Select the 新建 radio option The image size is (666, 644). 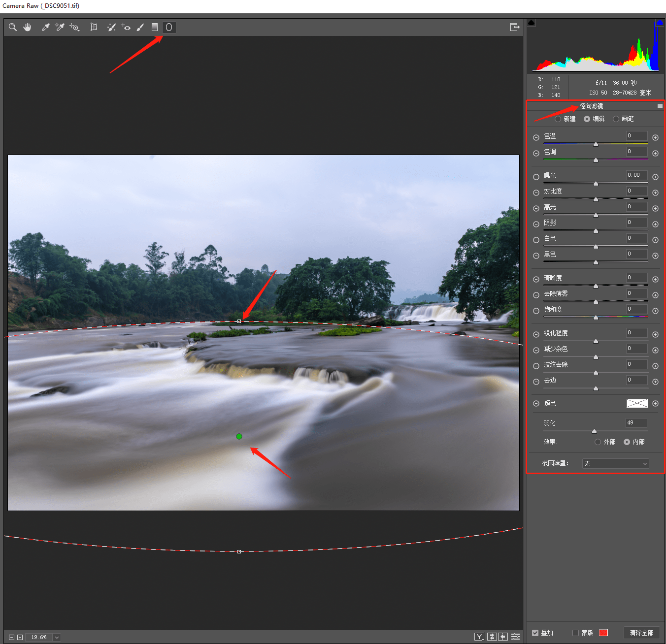pyautogui.click(x=558, y=119)
